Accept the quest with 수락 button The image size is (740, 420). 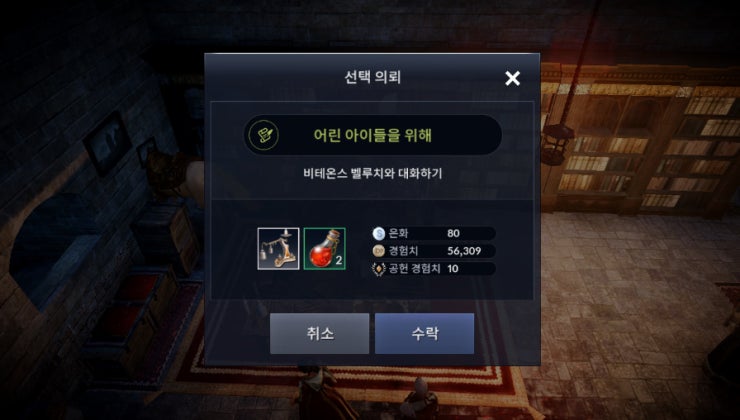pyautogui.click(x=425, y=334)
